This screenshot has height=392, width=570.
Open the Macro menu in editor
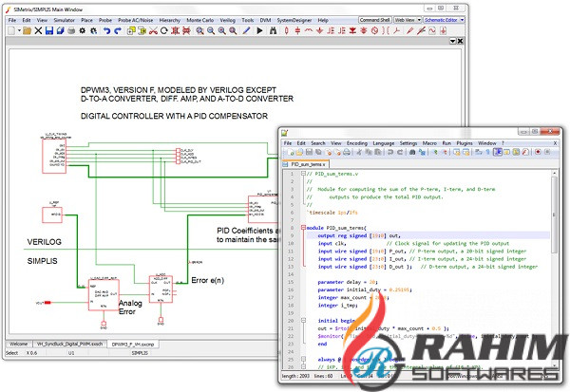[429, 143]
